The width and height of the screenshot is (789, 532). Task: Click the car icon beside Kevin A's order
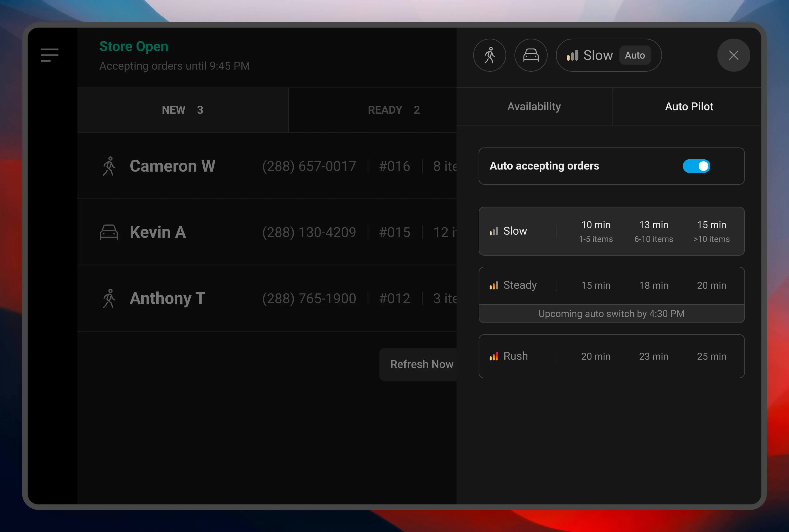[x=109, y=232]
